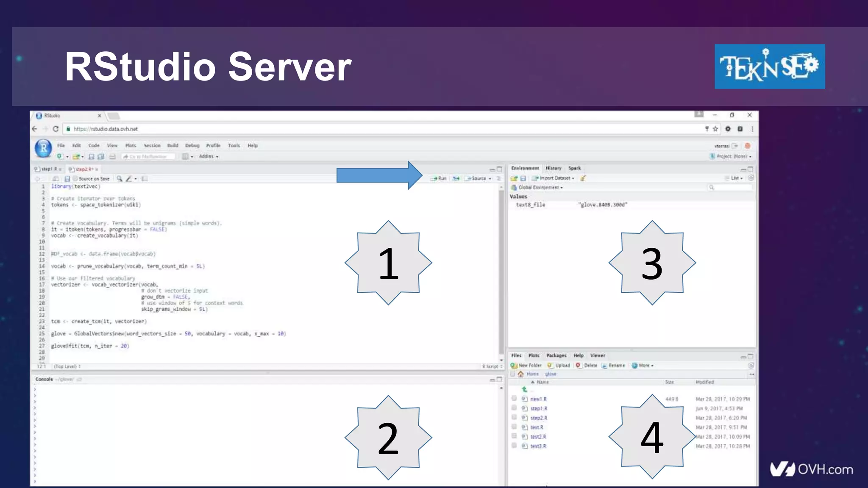Click the browser address bar URL
This screenshot has width=868, height=488.
click(x=106, y=129)
